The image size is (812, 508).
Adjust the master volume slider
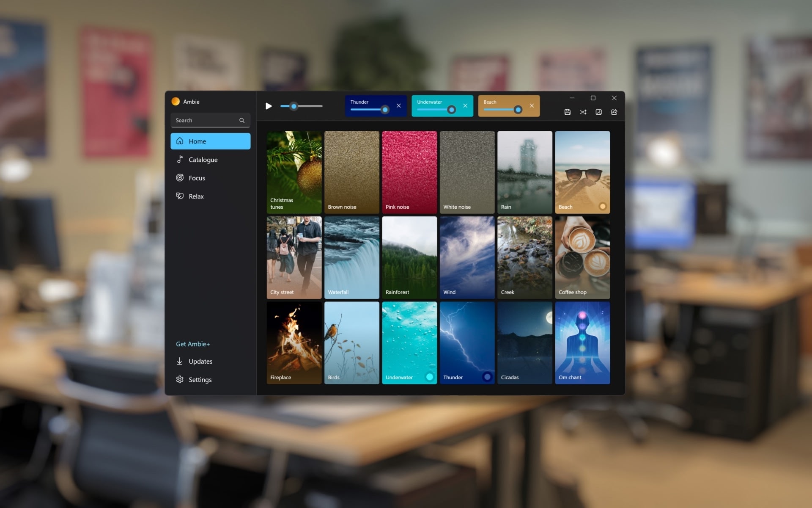(294, 106)
